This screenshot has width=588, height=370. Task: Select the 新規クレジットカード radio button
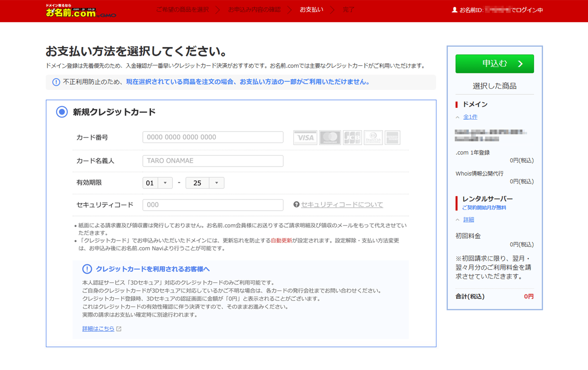(62, 112)
